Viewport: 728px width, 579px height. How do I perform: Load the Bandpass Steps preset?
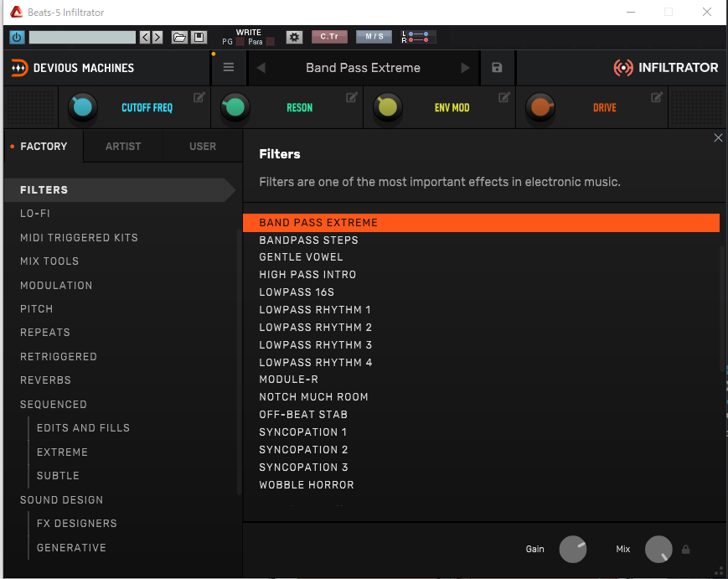[x=309, y=240]
